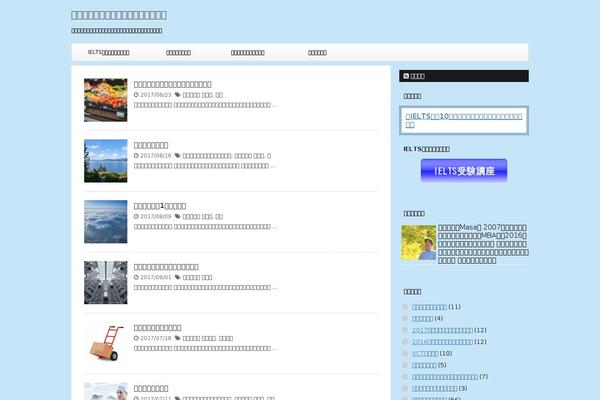Click the profile text mentioning Masa and 2007
600x400 pixels.
tap(483, 244)
